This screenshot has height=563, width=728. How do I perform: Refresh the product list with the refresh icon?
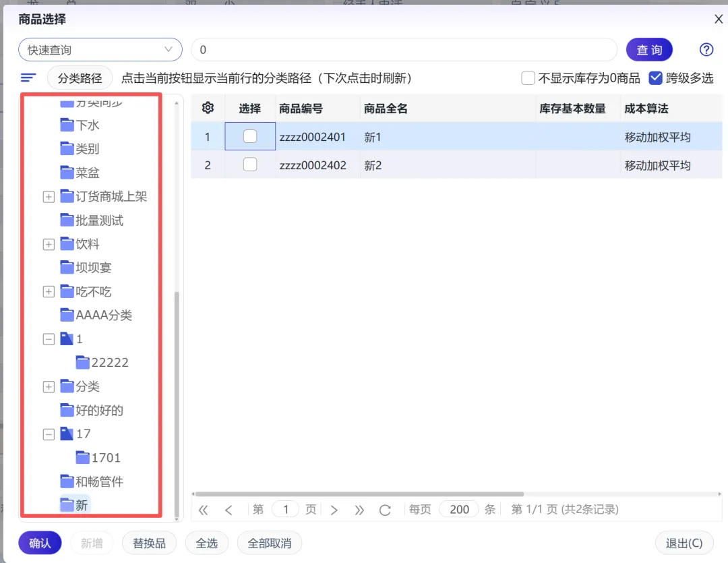point(385,509)
